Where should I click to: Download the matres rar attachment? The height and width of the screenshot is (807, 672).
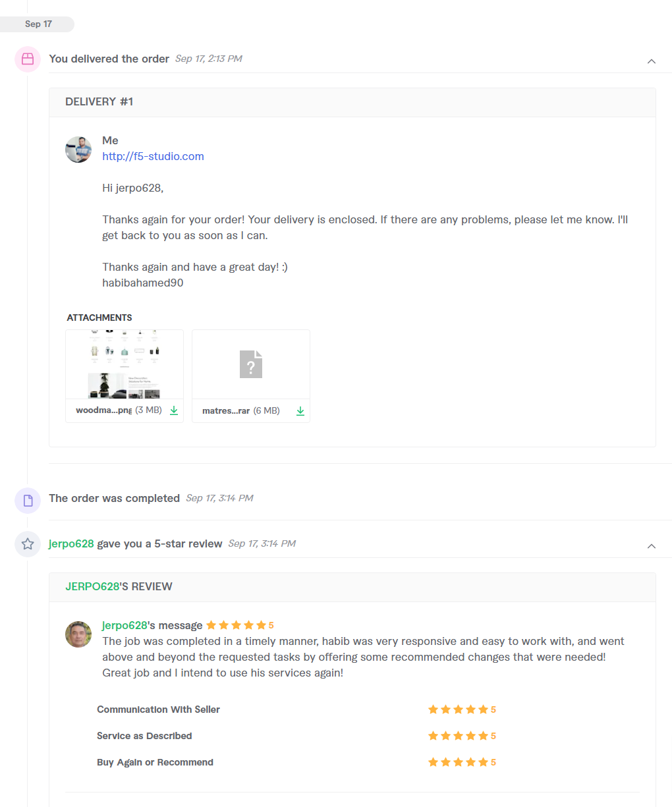(300, 411)
